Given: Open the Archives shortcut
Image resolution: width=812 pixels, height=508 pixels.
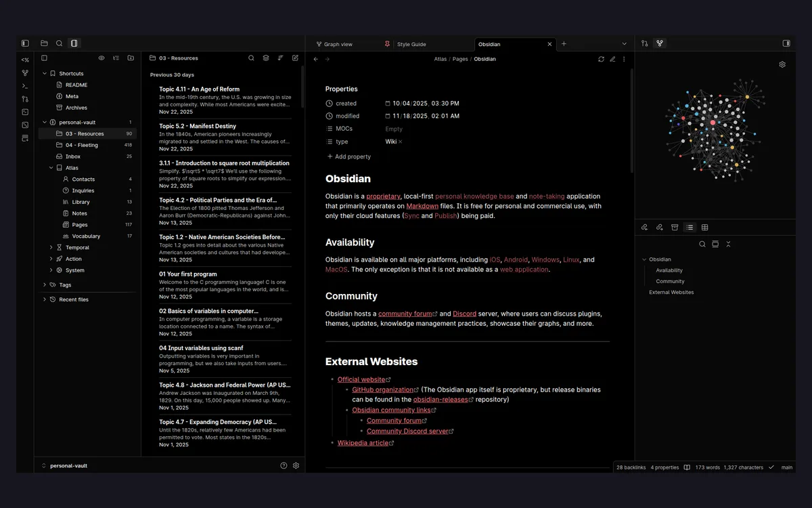Looking at the screenshot, I should 87,108.
